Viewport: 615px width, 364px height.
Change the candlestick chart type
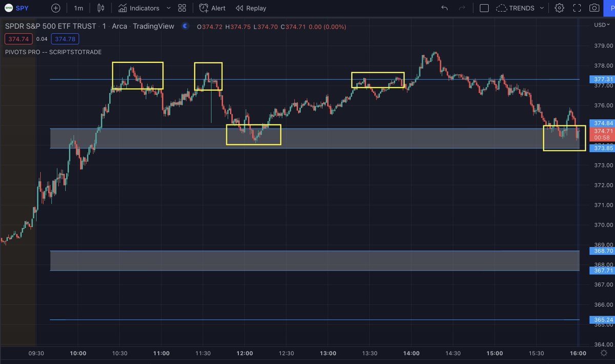tap(101, 8)
